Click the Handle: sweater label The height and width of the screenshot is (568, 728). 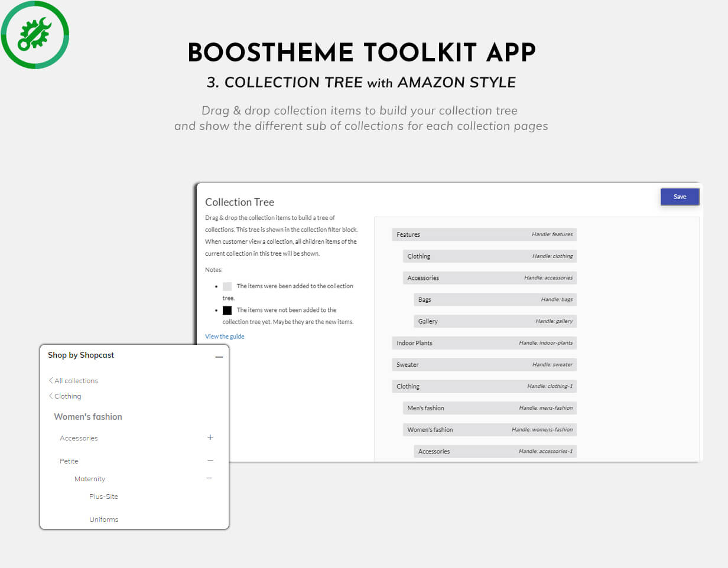tap(552, 365)
